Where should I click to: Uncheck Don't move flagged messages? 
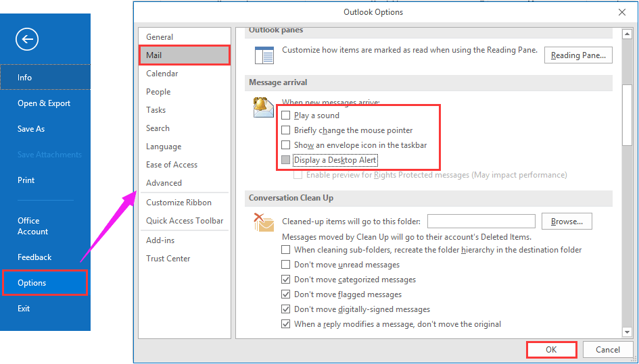click(285, 294)
